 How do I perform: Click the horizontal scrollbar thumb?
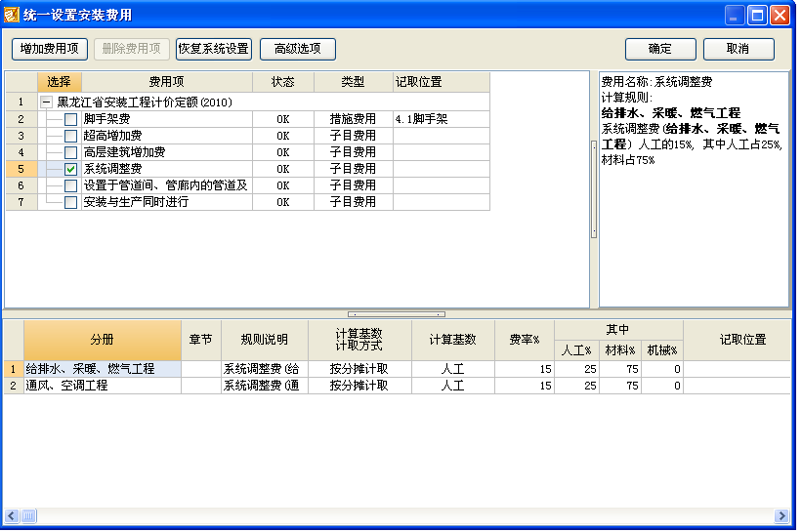[x=28, y=516]
